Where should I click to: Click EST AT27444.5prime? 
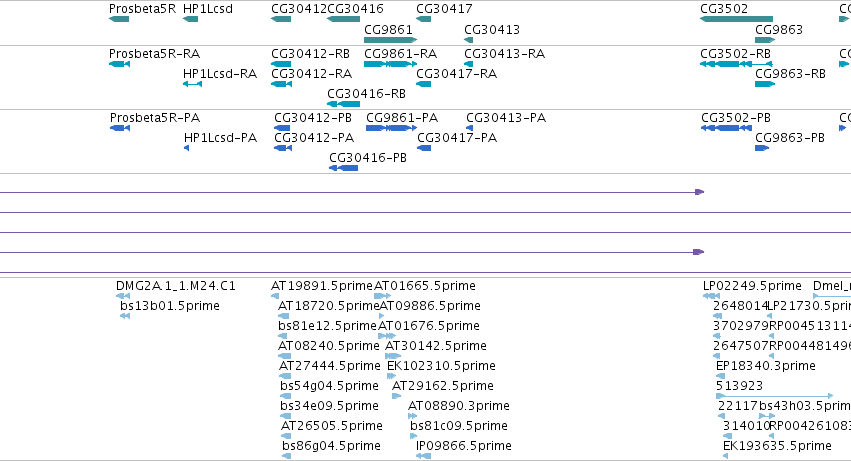329,366
